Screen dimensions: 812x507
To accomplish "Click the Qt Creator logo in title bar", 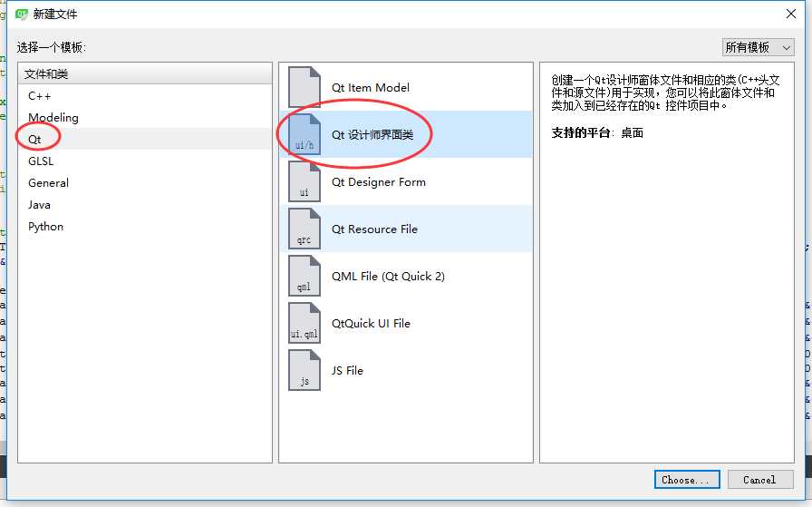I will [21, 14].
